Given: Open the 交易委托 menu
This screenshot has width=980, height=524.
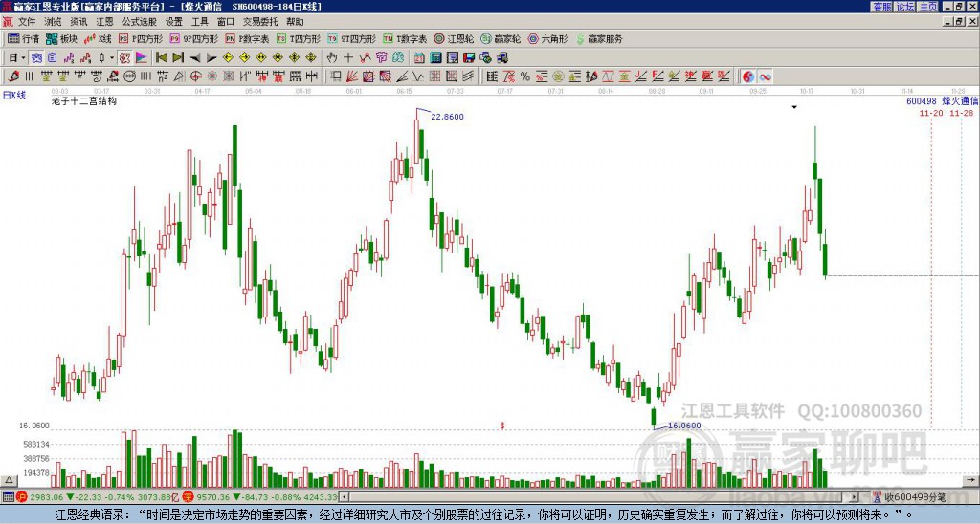Looking at the screenshot, I should pyautogui.click(x=260, y=22).
